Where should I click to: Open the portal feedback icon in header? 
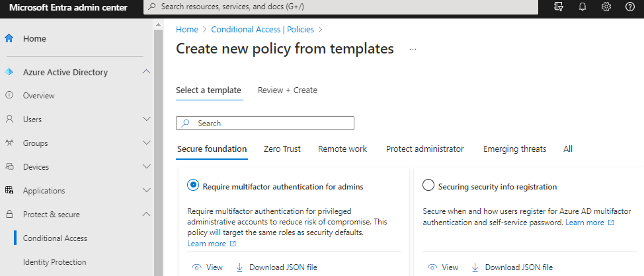(559, 7)
